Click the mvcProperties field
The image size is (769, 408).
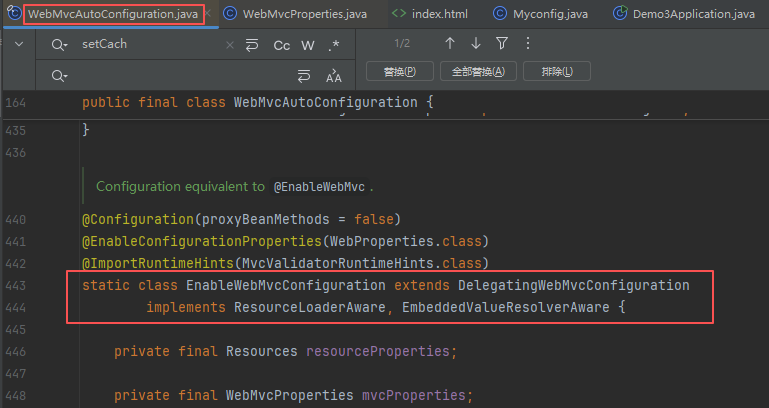[x=414, y=395]
